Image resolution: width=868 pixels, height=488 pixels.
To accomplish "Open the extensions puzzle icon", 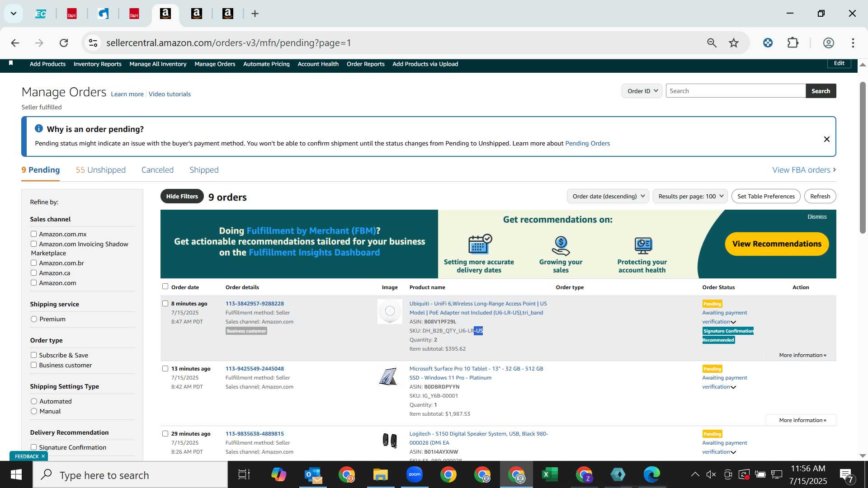I will click(x=793, y=43).
